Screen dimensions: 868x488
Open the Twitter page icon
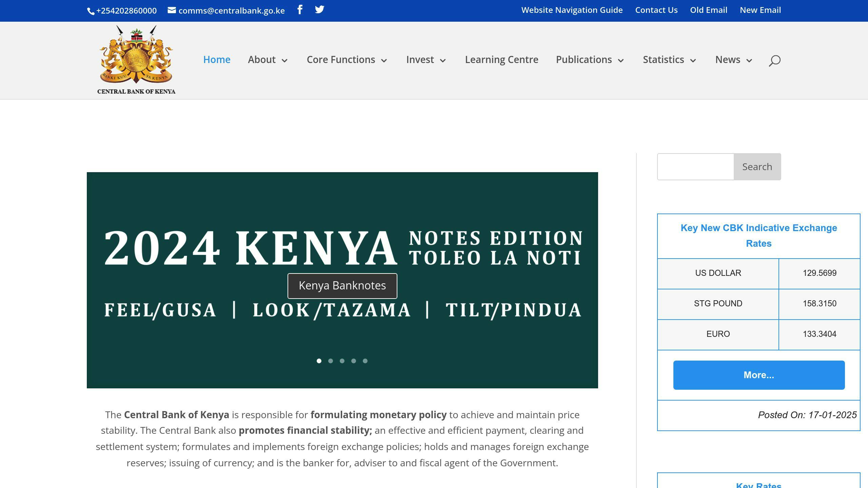(x=319, y=10)
